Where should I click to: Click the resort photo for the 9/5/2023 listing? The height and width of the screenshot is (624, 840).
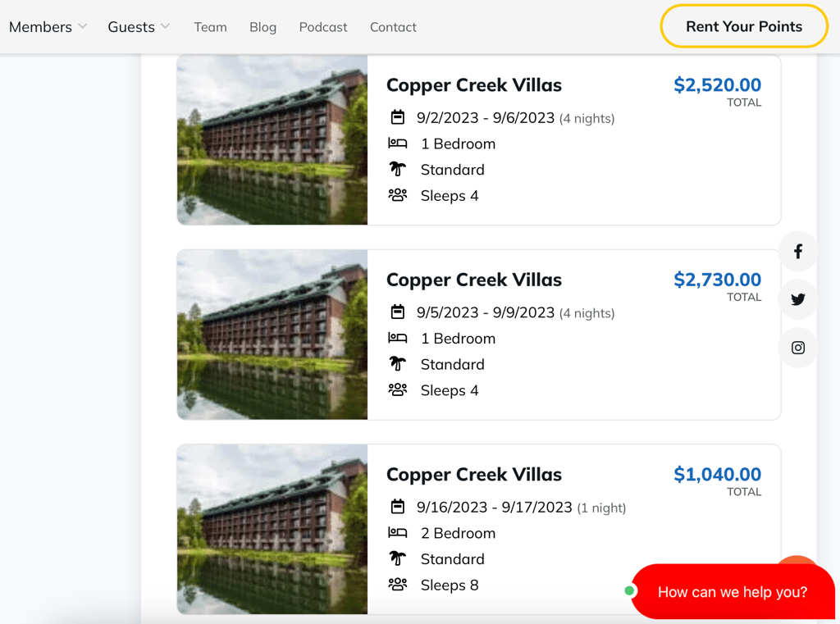272,335
